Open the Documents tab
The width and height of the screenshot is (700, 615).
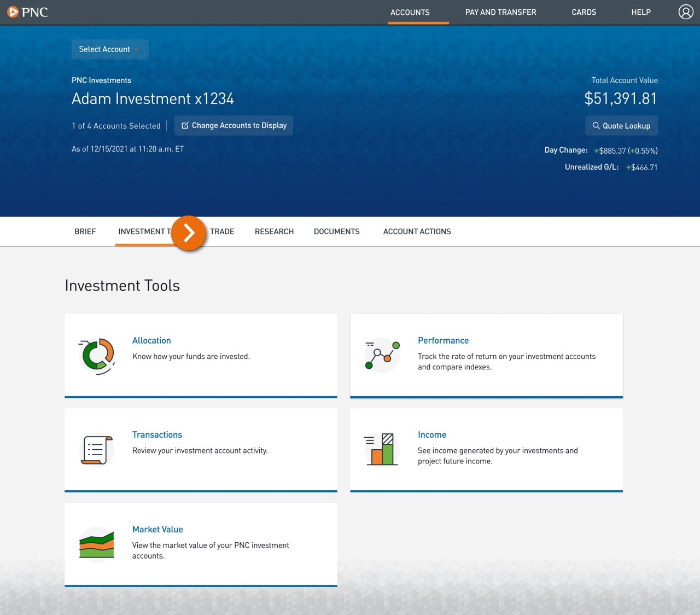[336, 231]
